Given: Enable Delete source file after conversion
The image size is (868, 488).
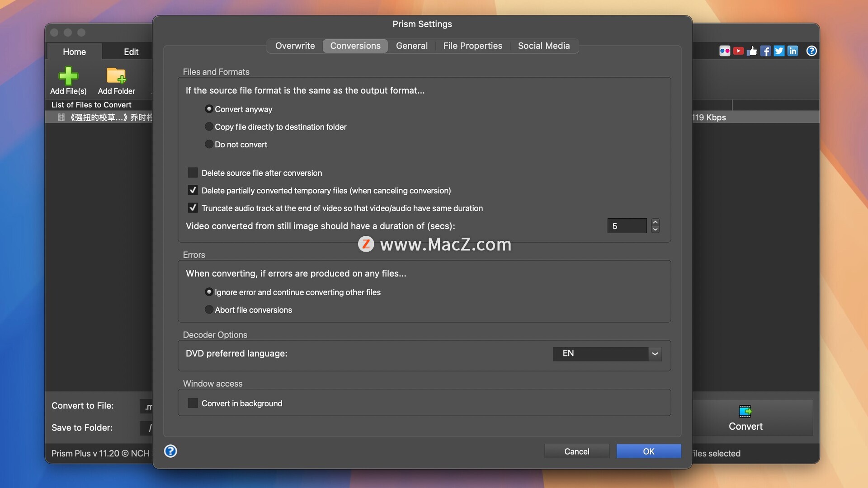Looking at the screenshot, I should [193, 173].
